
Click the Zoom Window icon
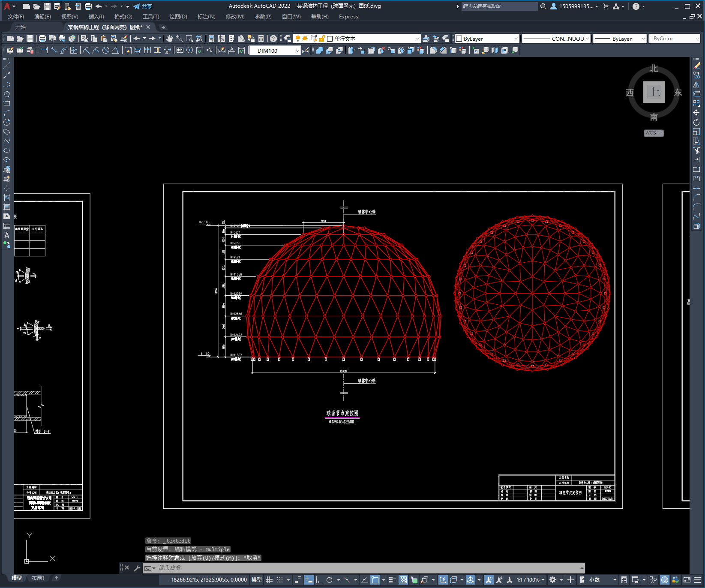pyautogui.click(x=189, y=39)
